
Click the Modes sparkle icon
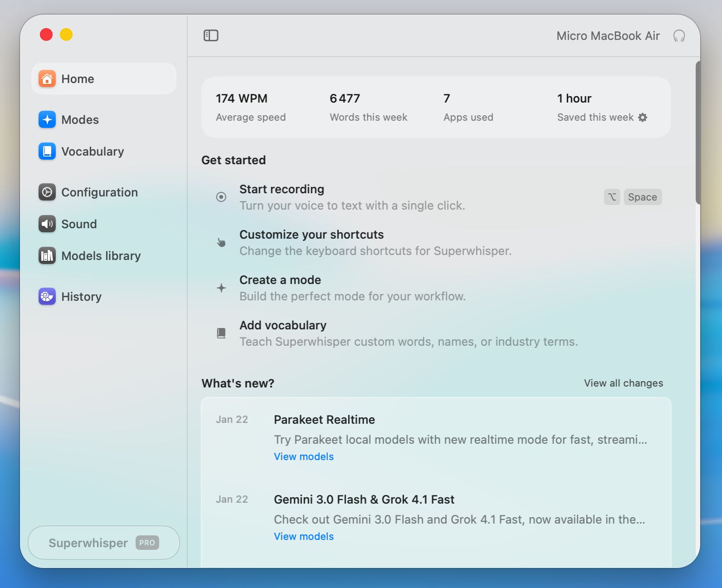[47, 120]
